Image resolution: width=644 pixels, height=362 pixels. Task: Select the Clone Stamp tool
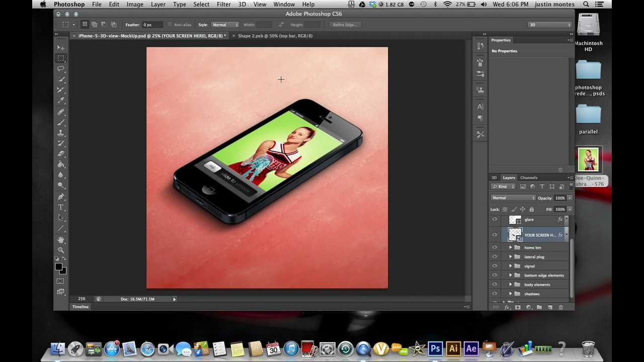[x=61, y=133]
